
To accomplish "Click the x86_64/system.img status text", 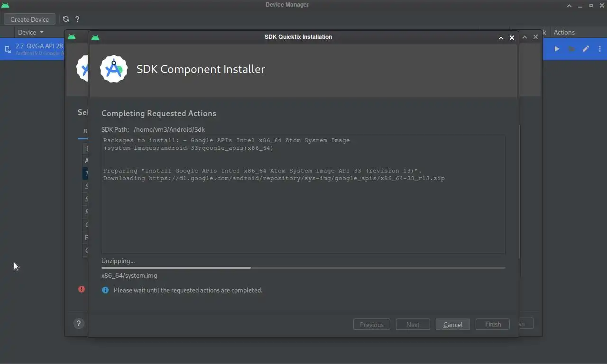I will [129, 275].
